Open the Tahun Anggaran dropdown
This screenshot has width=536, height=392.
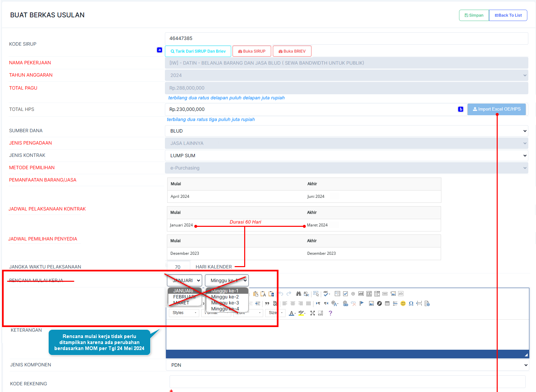point(346,75)
